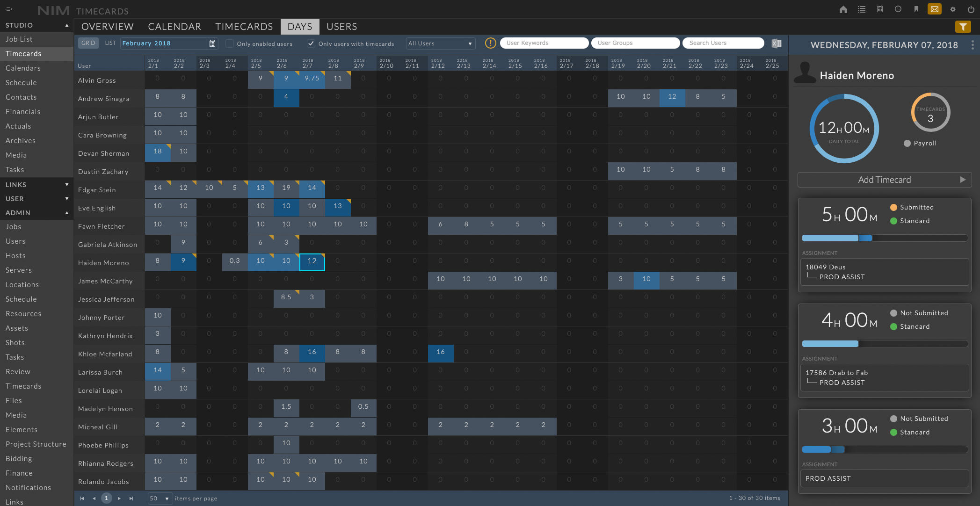Open the clock icon in top bar
Screen dimensions: 980x506
[898, 9]
